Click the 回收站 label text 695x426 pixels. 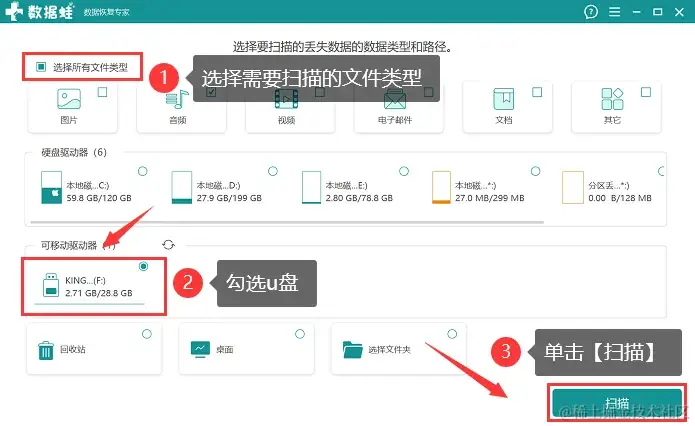pos(73,349)
